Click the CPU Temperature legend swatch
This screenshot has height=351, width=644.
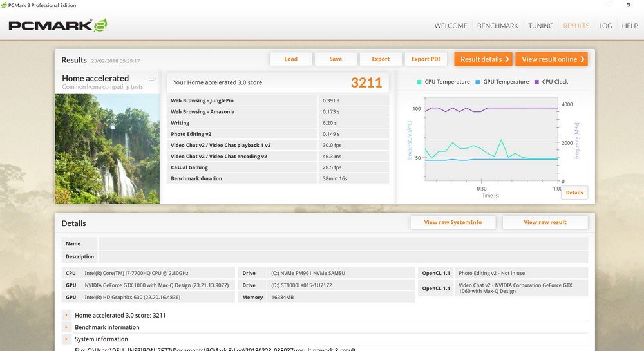pyautogui.click(x=419, y=82)
